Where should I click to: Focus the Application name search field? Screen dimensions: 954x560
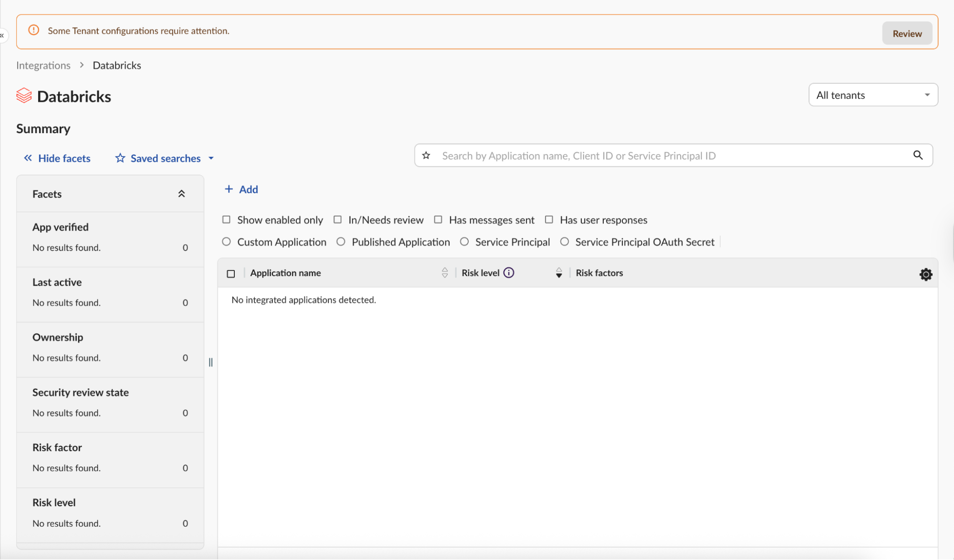[668, 156]
